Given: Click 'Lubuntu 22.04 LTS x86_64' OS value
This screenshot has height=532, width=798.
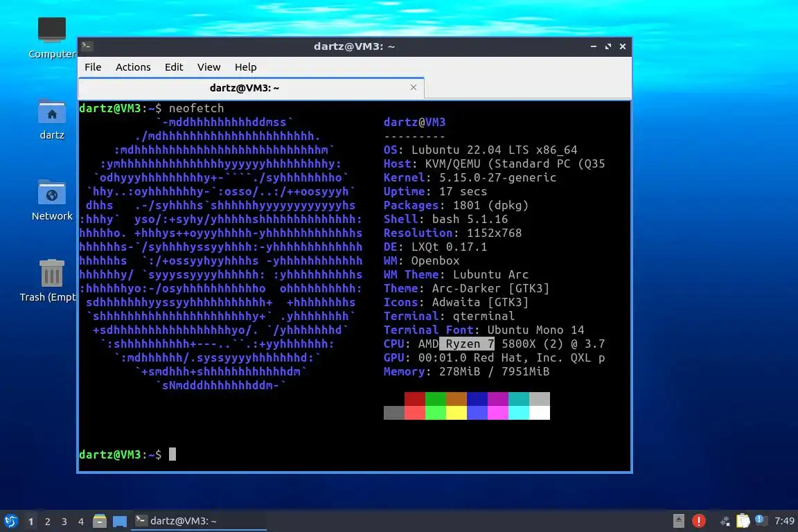Looking at the screenshot, I should (494, 150).
